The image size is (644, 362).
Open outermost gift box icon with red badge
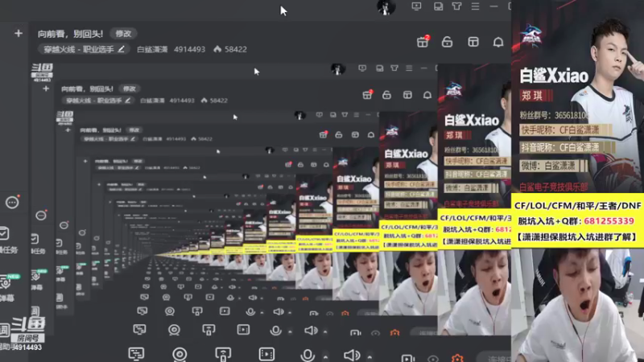[x=423, y=41]
